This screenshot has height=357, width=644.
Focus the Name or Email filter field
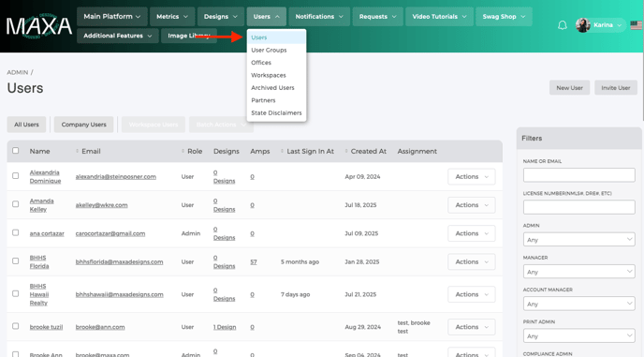click(x=578, y=175)
